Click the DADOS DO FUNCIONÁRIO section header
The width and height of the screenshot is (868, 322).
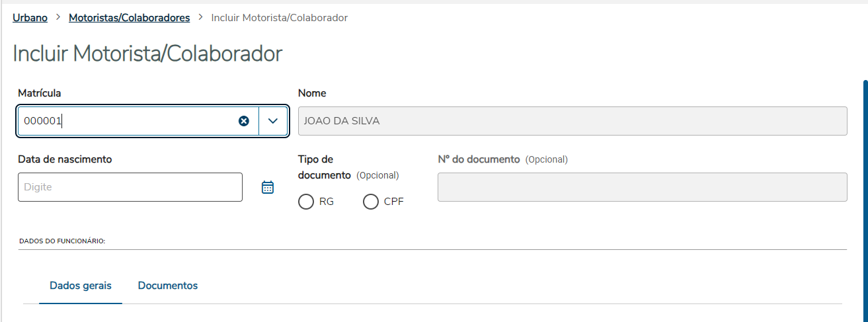point(62,241)
